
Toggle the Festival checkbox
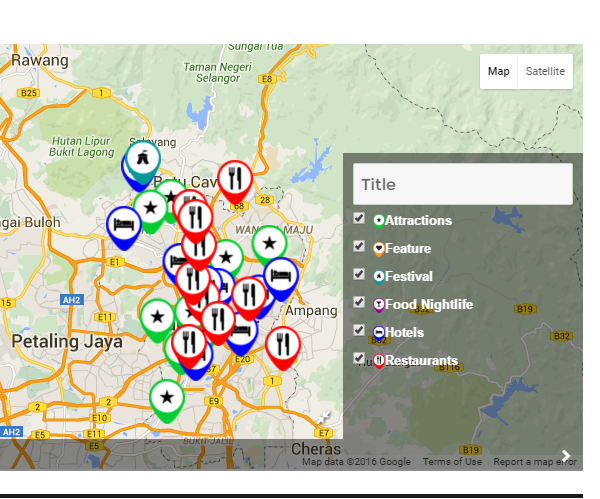tap(359, 274)
